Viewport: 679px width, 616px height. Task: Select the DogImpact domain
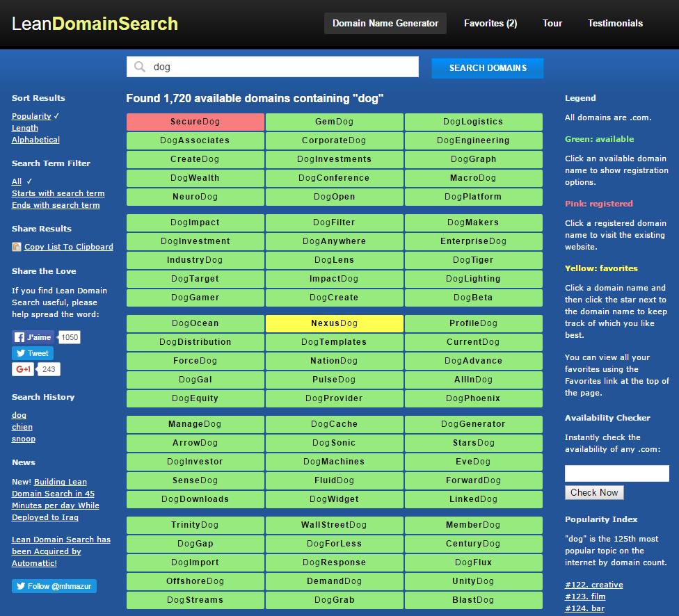click(195, 222)
